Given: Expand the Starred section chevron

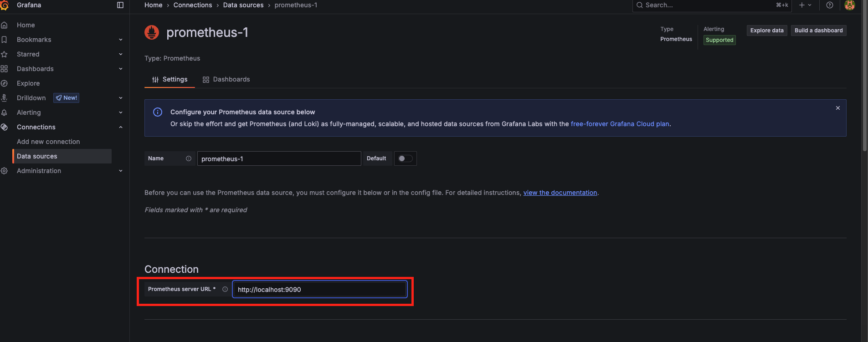Looking at the screenshot, I should click(121, 54).
